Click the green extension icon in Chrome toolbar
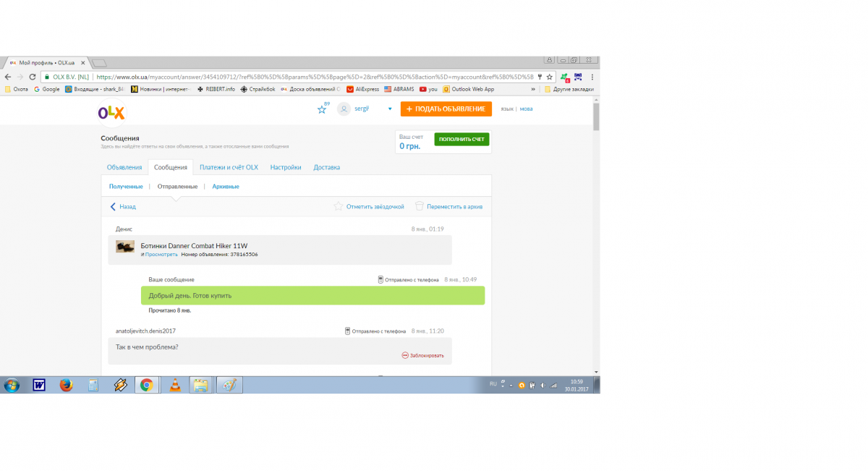This screenshot has width=868, height=471. pyautogui.click(x=564, y=77)
